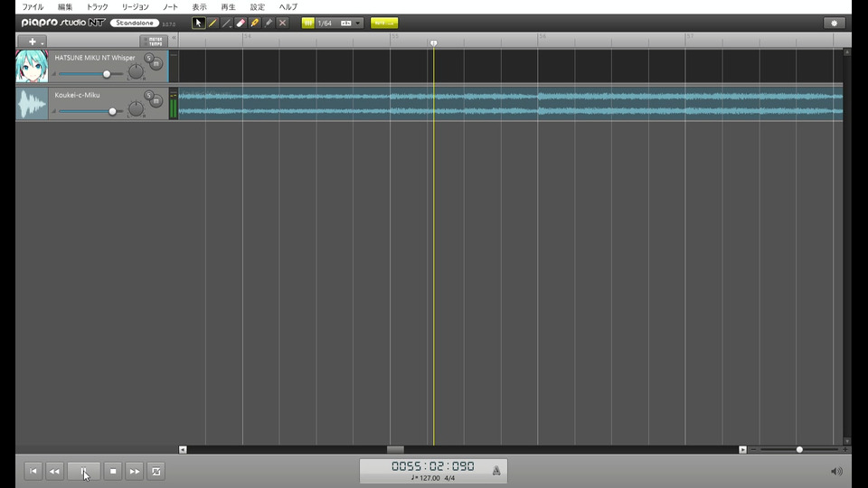Select the Koukei-c-Miku track name
Viewport: 868px width, 488px height.
77,95
